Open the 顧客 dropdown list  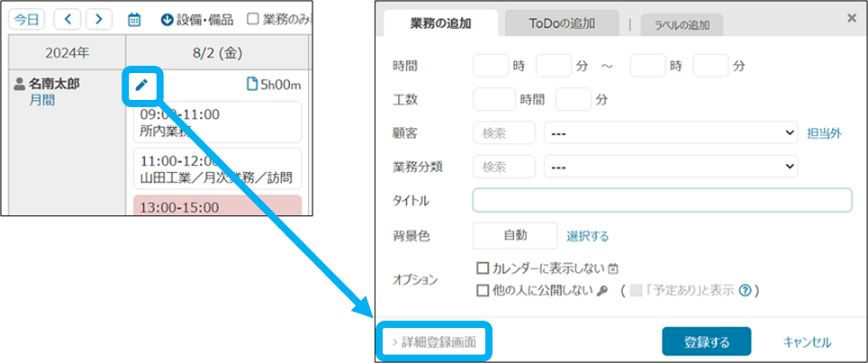click(x=670, y=133)
